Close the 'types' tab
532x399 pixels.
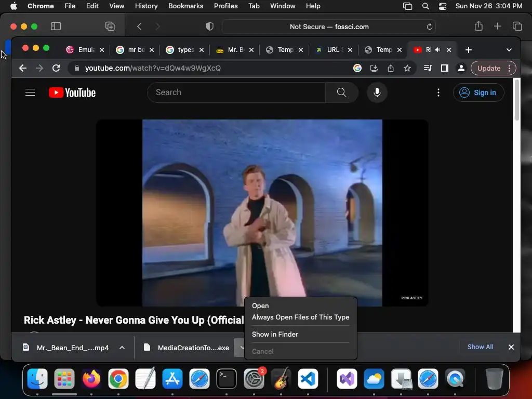pyautogui.click(x=202, y=50)
